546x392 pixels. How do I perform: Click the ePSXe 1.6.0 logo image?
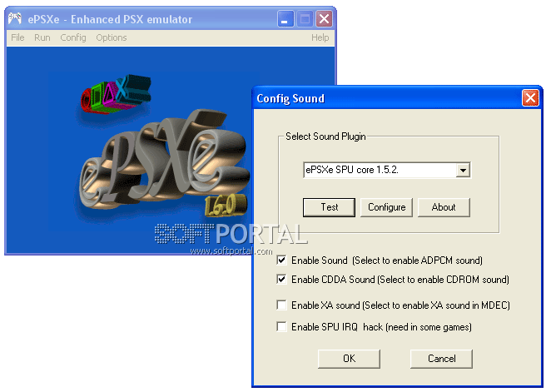click(164, 146)
